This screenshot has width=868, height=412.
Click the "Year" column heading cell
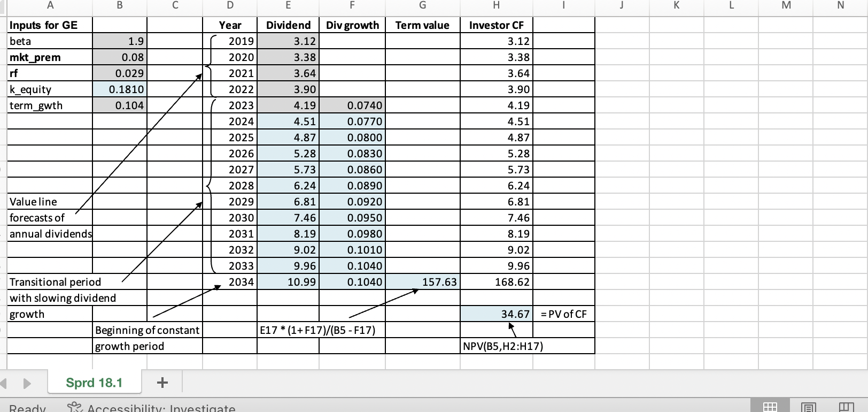tap(230, 25)
